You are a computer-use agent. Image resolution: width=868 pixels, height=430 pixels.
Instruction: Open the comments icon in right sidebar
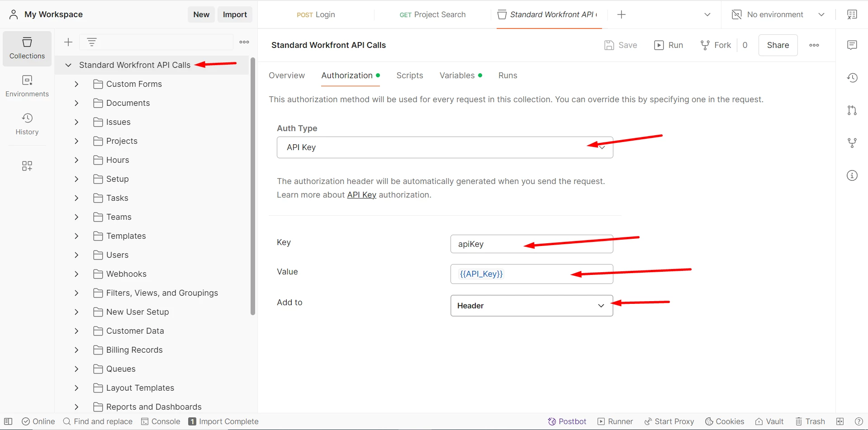852,45
